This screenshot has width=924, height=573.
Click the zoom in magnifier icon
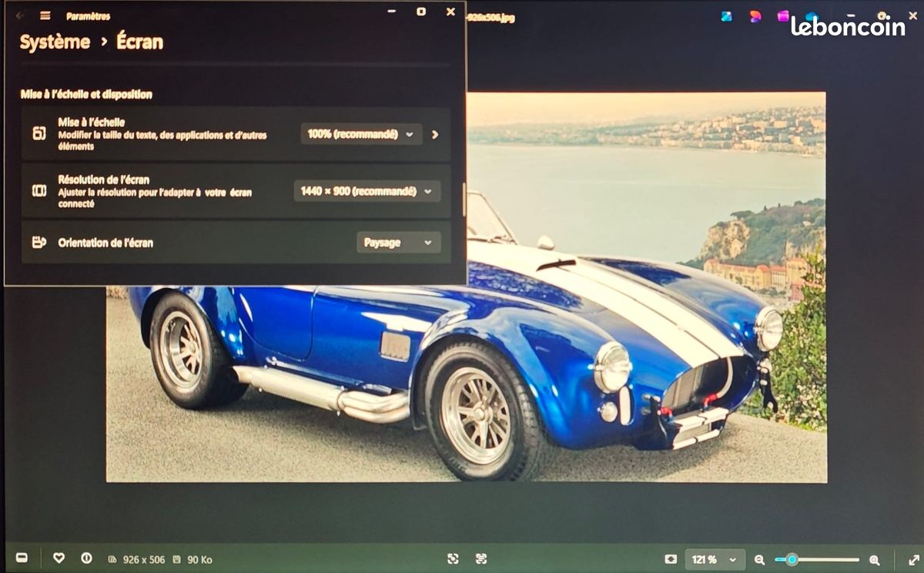pyautogui.click(x=874, y=560)
